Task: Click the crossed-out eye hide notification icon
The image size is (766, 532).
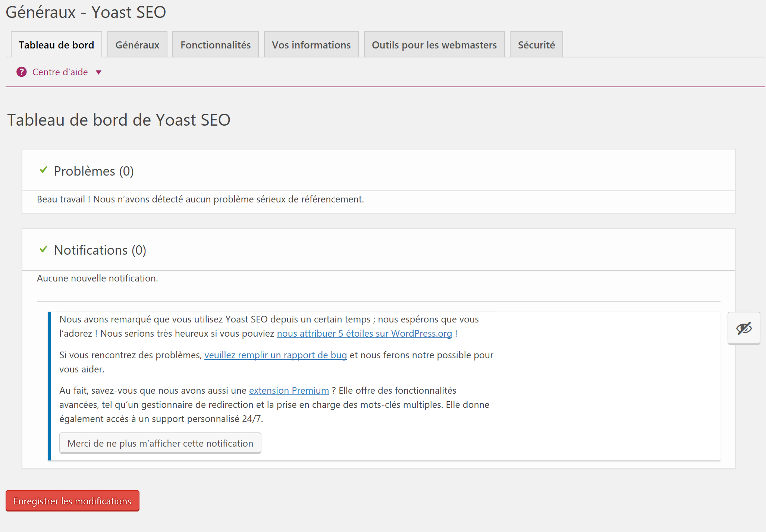Action: [744, 328]
